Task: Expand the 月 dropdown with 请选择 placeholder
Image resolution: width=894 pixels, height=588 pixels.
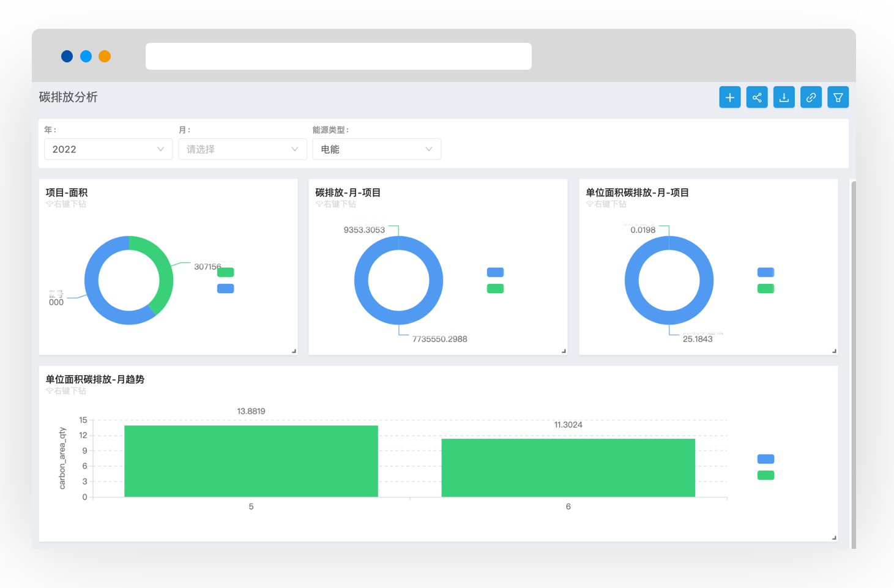Action: (242, 149)
